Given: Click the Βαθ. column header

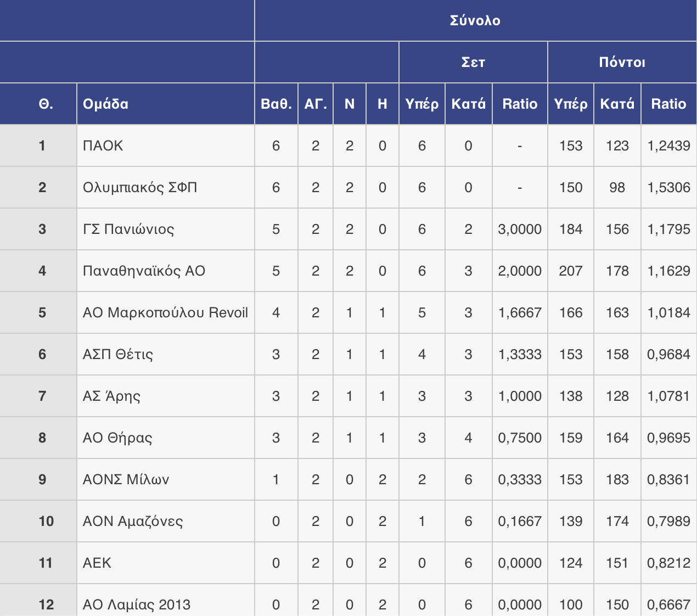Looking at the screenshot, I should point(276,104).
